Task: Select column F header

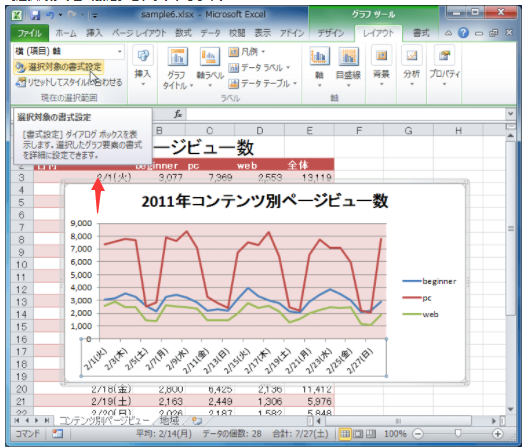Action: click(359, 131)
